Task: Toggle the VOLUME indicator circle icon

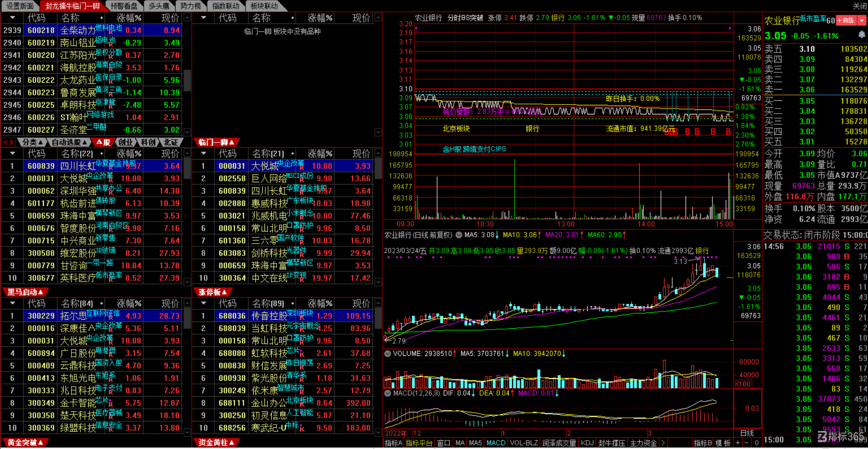Action: tap(387, 354)
